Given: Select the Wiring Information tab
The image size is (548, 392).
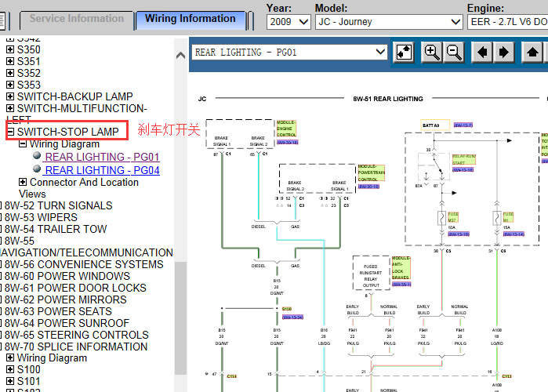Looking at the screenshot, I should pyautogui.click(x=190, y=19).
